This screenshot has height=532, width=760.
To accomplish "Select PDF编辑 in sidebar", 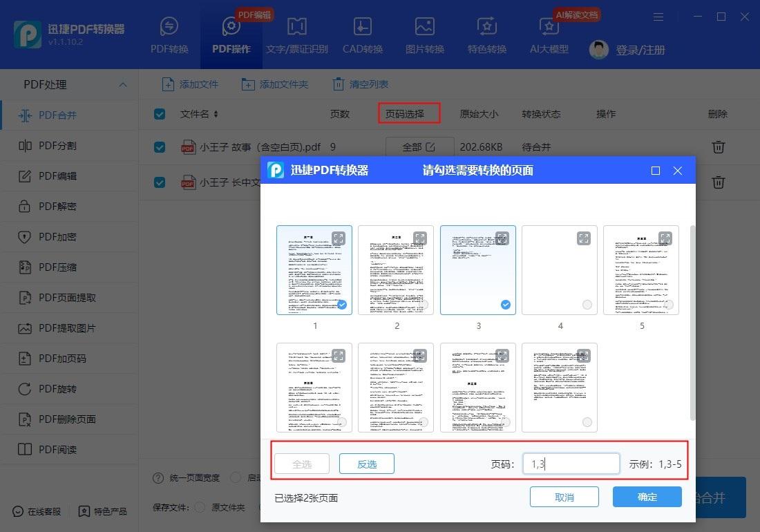I will [x=69, y=176].
